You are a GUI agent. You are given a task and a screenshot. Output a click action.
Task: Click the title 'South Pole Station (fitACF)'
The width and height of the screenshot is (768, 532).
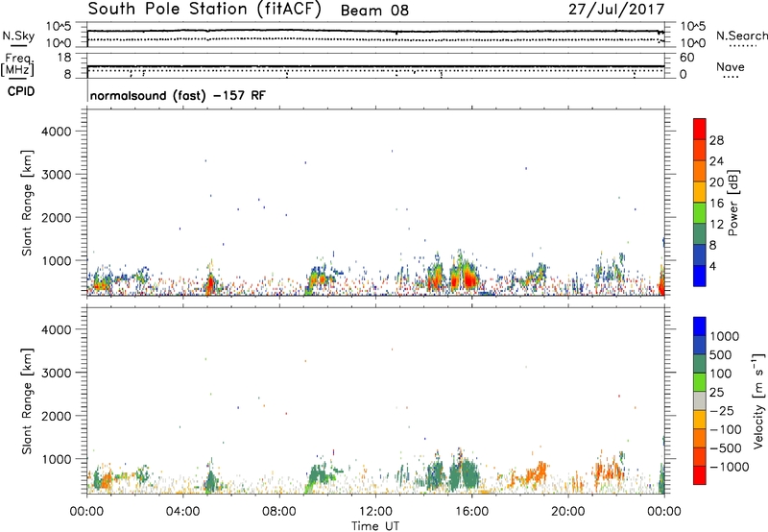[204, 10]
